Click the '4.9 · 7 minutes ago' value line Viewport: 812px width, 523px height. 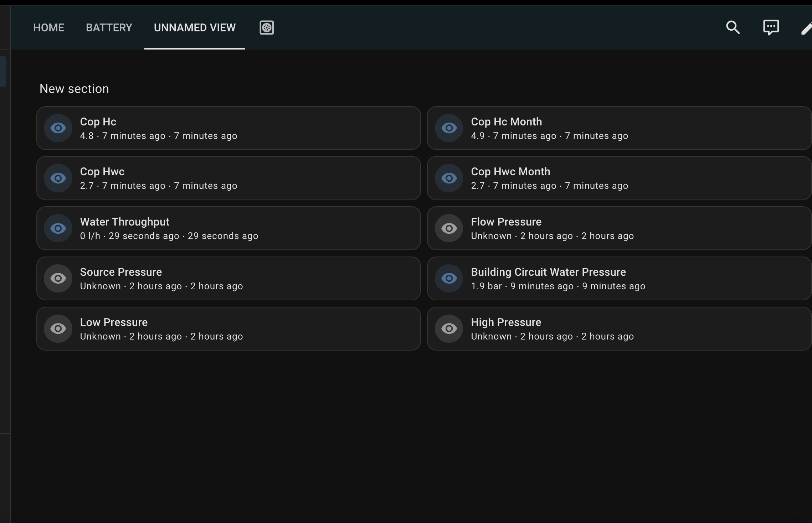click(x=549, y=136)
